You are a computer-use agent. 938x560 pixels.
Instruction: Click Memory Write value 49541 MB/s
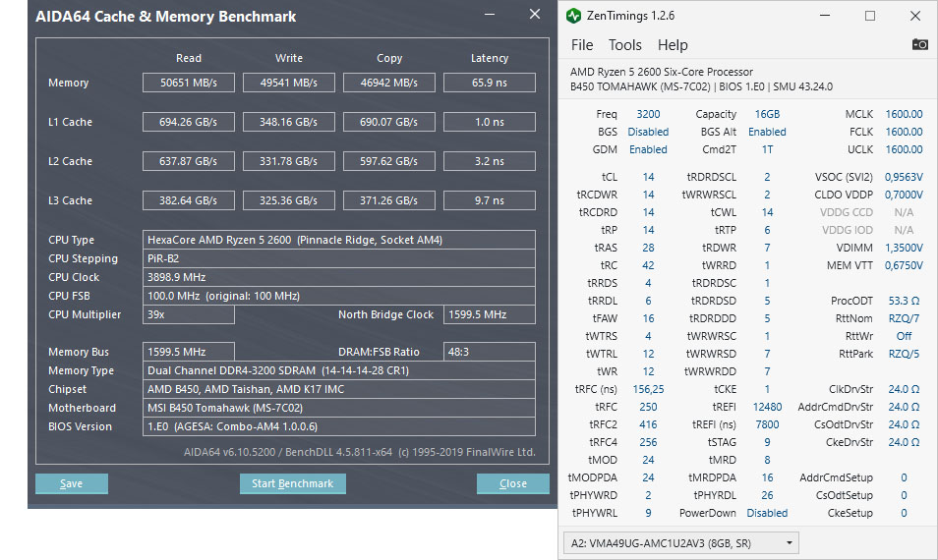(289, 83)
